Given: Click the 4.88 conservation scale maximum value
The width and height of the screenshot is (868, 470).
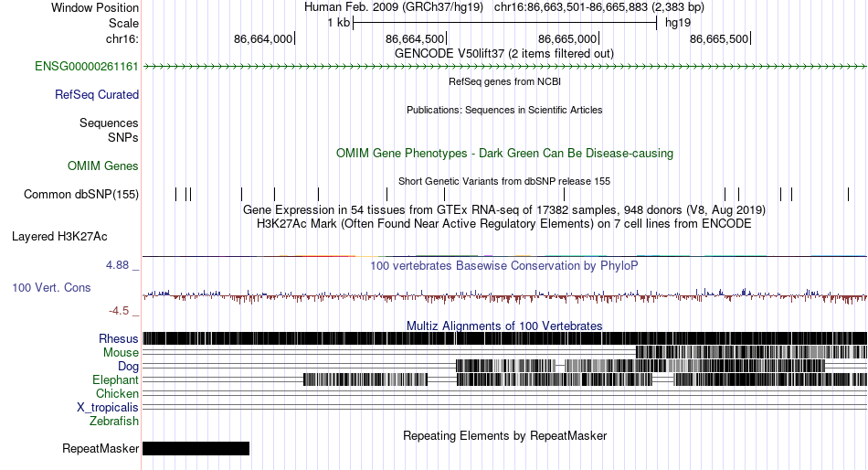Looking at the screenshot, I should pos(117,265).
